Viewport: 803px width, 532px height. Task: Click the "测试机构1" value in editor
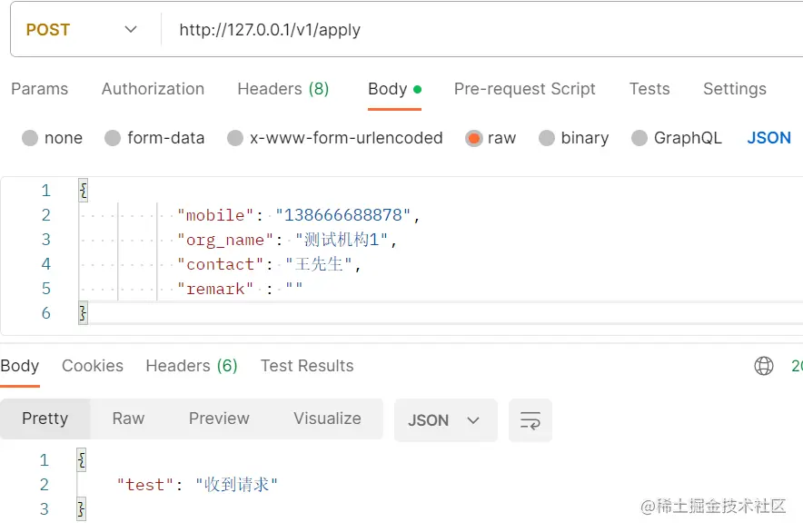(x=342, y=240)
